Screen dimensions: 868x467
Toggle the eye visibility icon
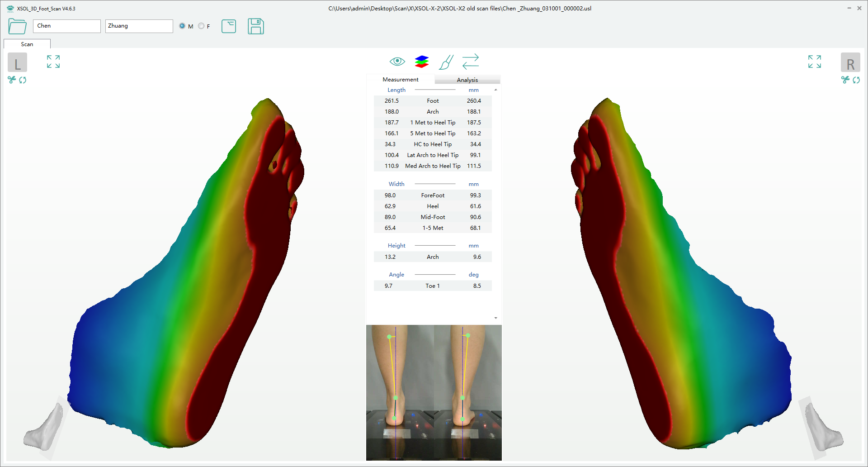[397, 62]
